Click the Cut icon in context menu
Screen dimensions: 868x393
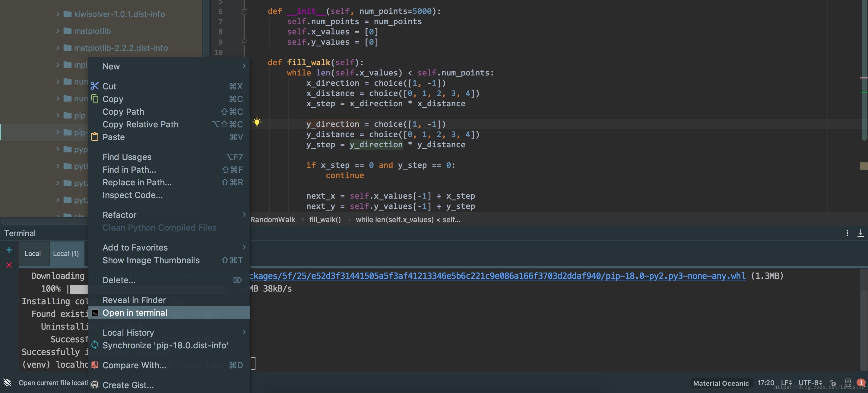pyautogui.click(x=93, y=86)
